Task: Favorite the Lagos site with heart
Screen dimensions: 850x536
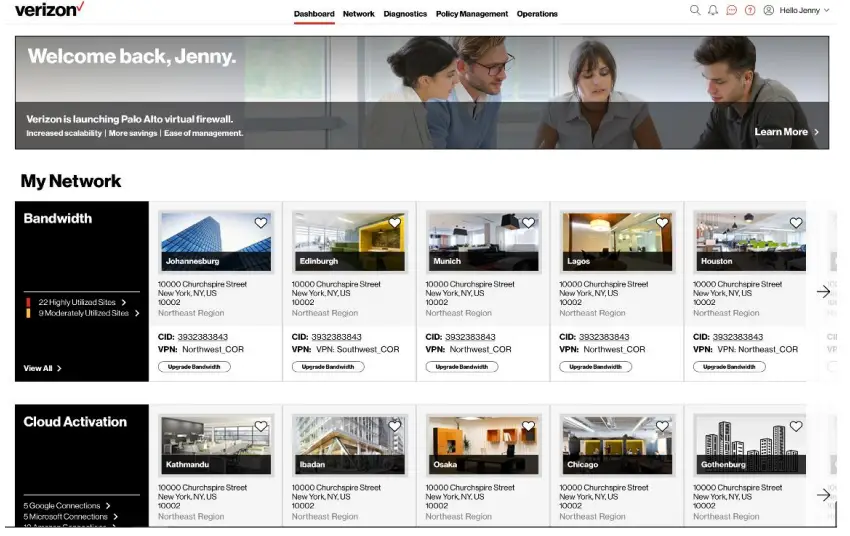Action: 662,223
